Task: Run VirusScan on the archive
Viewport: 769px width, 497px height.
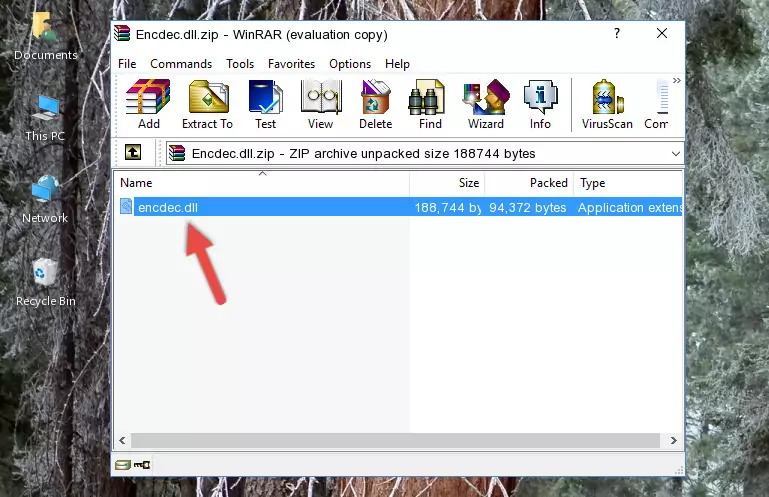Action: (607, 105)
